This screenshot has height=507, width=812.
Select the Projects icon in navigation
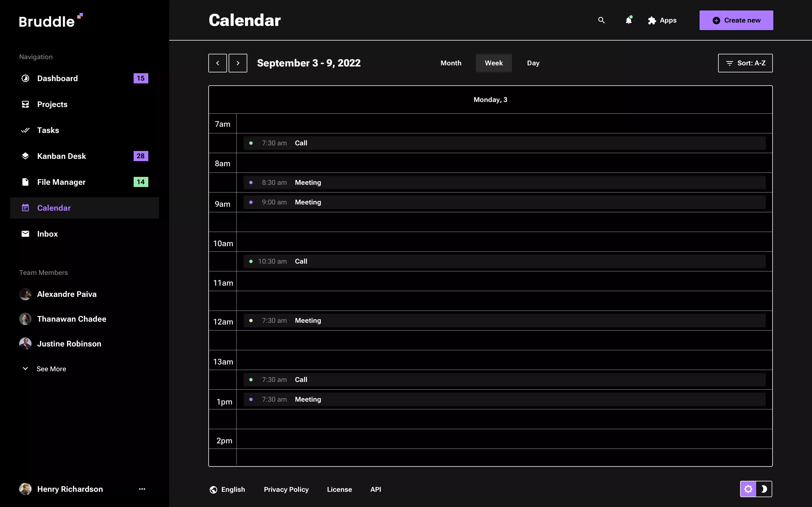pos(25,104)
